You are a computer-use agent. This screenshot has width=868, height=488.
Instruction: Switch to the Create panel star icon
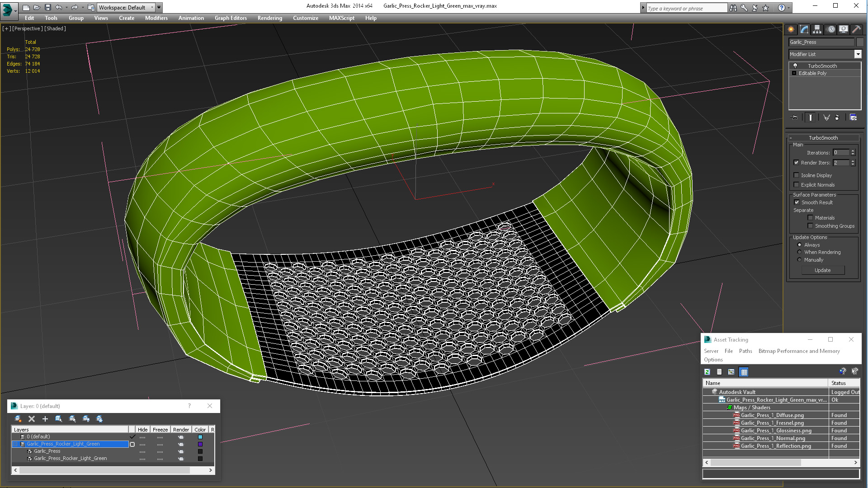point(791,29)
